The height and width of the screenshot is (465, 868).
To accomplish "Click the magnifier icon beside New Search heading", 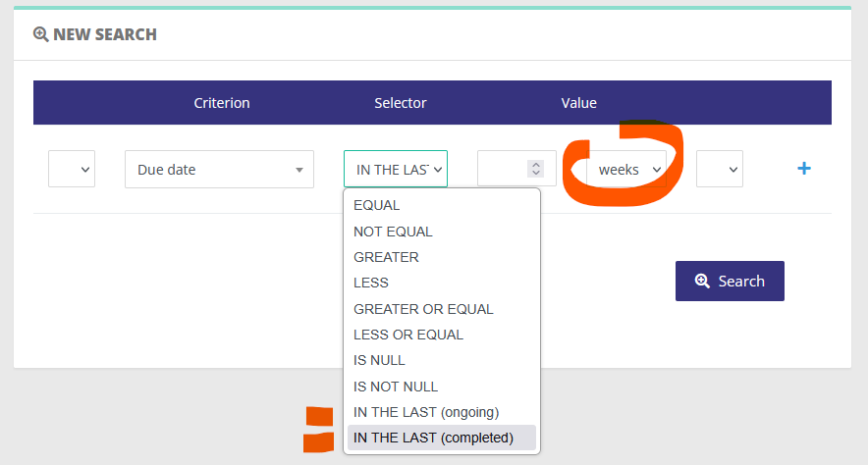I will [x=40, y=34].
